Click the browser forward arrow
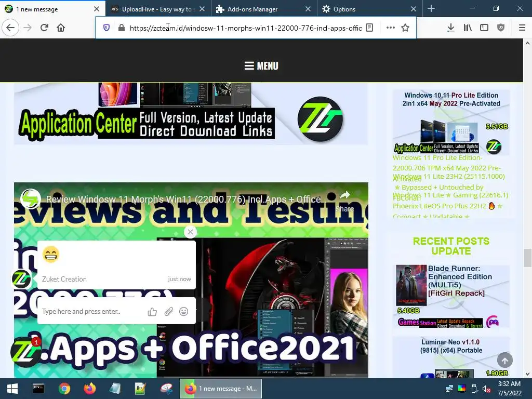The height and width of the screenshot is (399, 532). coord(28,28)
